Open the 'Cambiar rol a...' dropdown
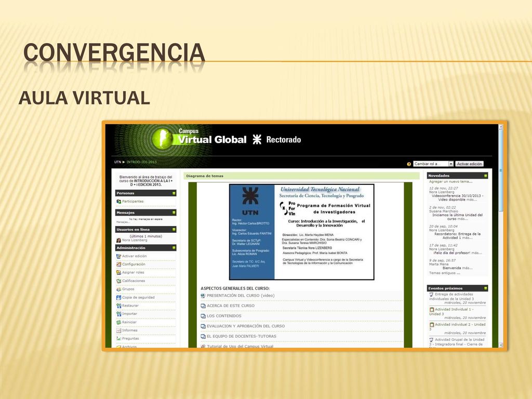This screenshot has height=399, width=532. click(x=433, y=164)
